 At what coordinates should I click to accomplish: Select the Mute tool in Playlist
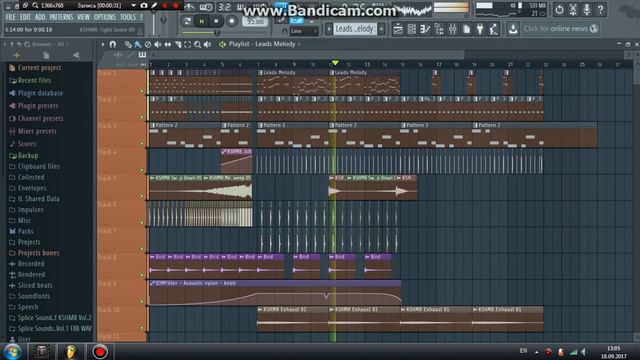coord(158,44)
